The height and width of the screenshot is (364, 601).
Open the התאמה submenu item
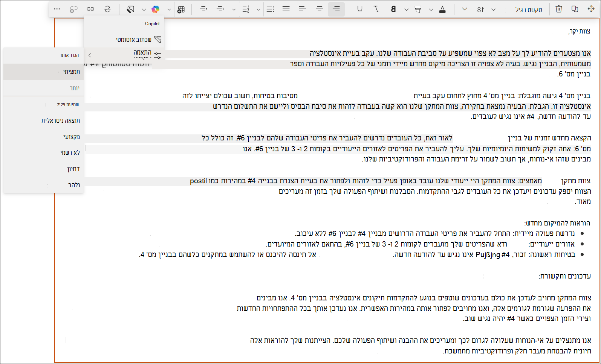(x=124, y=55)
